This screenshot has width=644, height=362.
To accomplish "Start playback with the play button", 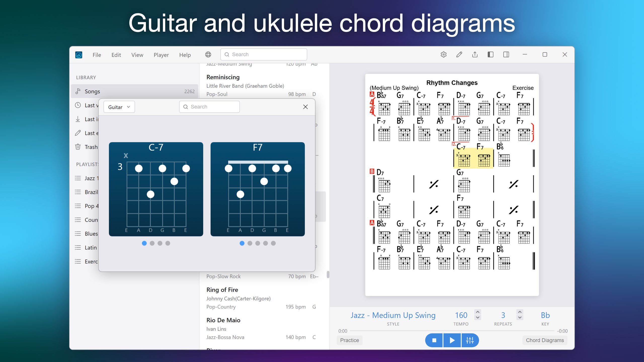I will click(452, 340).
